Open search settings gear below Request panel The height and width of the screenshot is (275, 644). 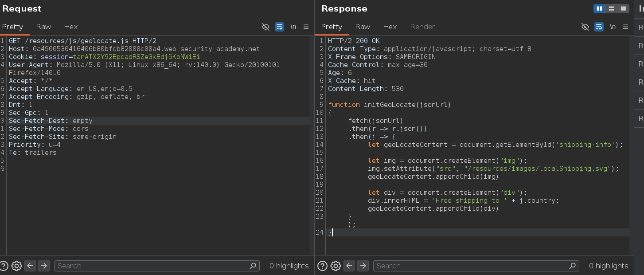point(16,266)
